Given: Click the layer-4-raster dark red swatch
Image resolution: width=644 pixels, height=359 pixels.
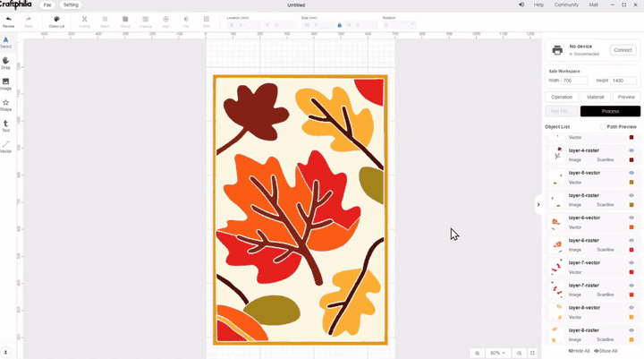Looking at the screenshot, I should tap(631, 160).
